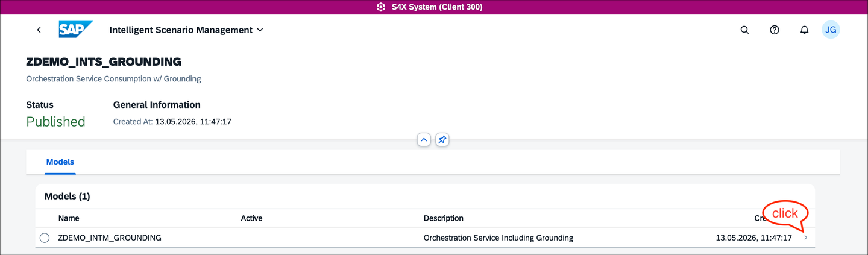The width and height of the screenshot is (868, 255).
Task: Click the 13.05.2026, 11:47:17 cell in model row
Action: point(753,238)
